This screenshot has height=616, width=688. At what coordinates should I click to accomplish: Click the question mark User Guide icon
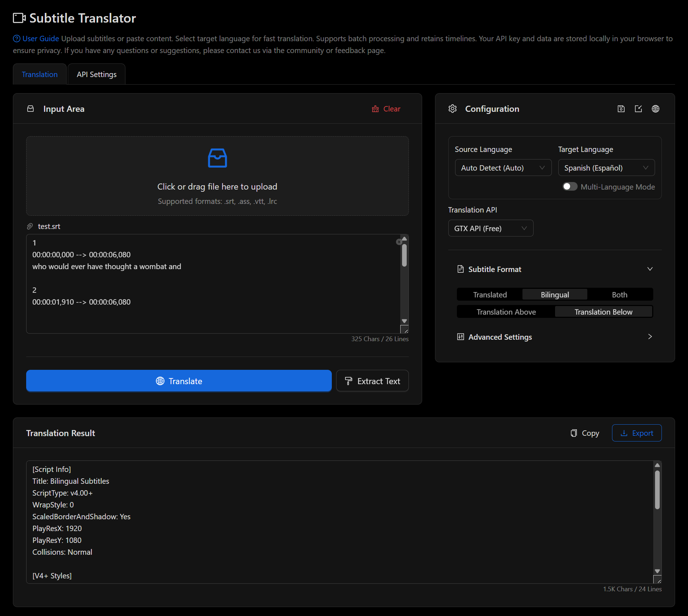pyautogui.click(x=16, y=39)
